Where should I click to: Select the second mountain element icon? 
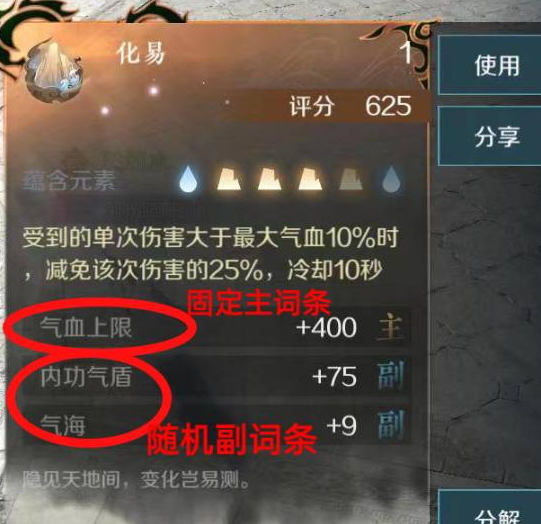(269, 179)
